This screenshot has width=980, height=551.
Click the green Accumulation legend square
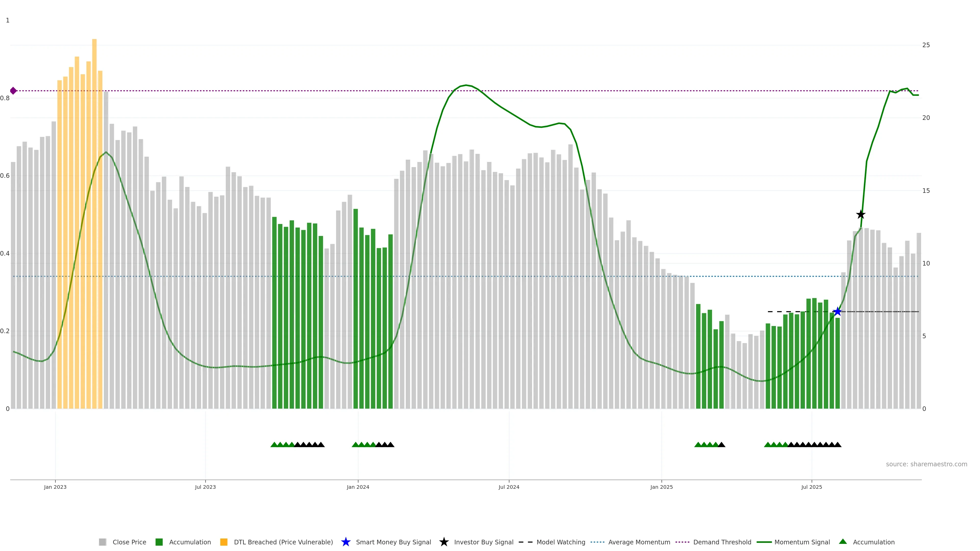pos(159,542)
